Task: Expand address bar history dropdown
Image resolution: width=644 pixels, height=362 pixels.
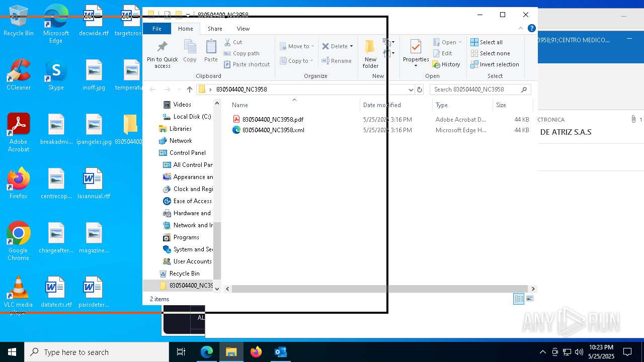Action: 411,89
